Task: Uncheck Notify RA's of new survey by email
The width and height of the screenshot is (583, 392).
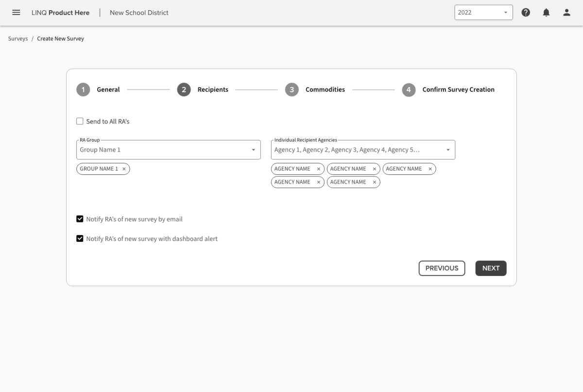Action: tap(80, 219)
